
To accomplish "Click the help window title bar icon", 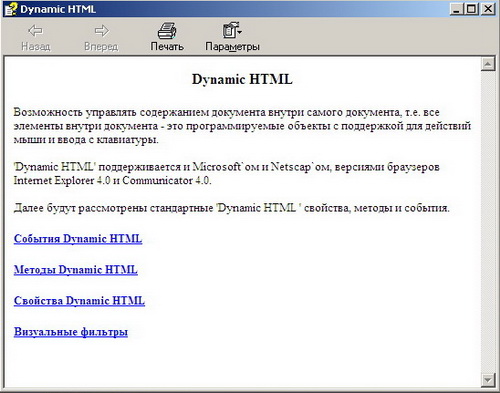I will click(x=10, y=9).
